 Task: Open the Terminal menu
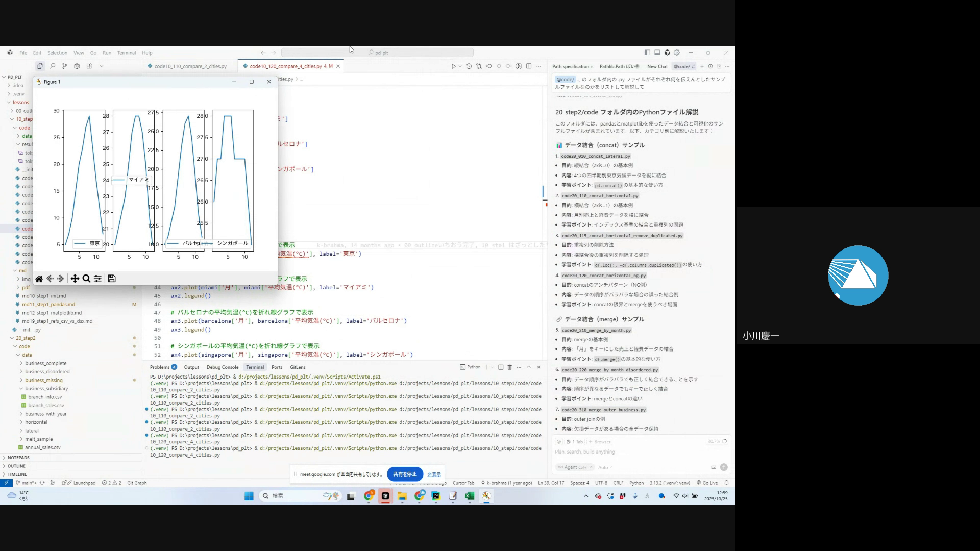(126, 53)
